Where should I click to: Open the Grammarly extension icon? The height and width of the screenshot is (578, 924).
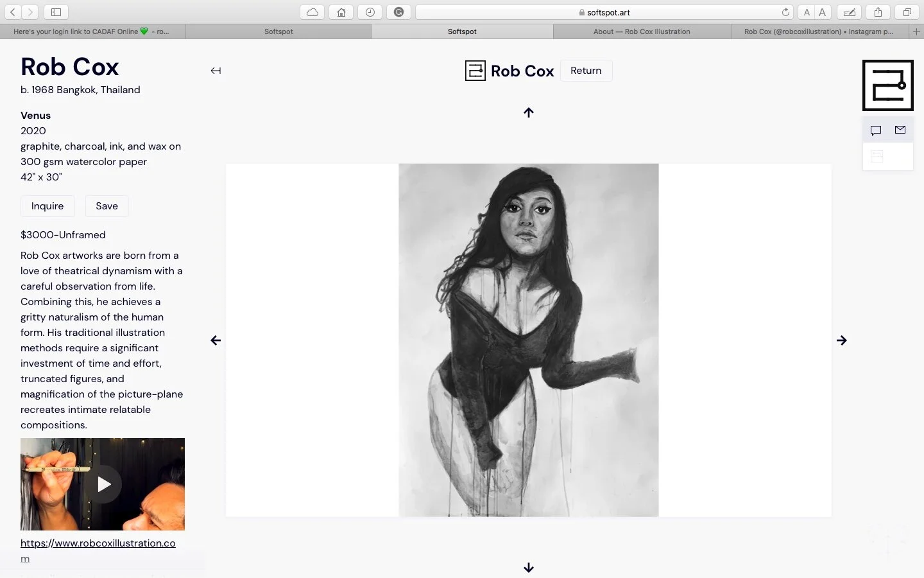pyautogui.click(x=398, y=12)
